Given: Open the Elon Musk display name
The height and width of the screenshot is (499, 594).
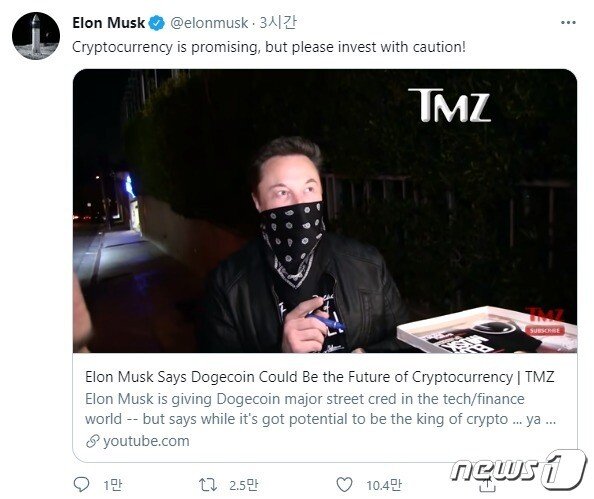Looking at the screenshot, I should pos(108,23).
